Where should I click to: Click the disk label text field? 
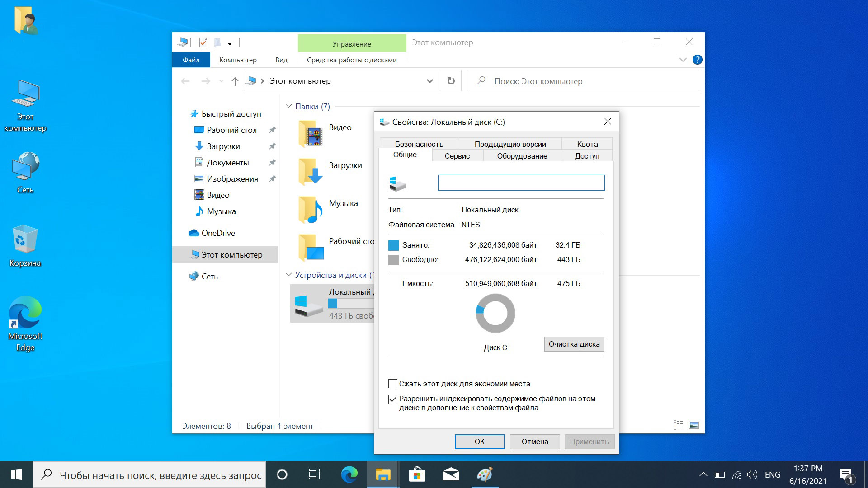[x=521, y=183]
